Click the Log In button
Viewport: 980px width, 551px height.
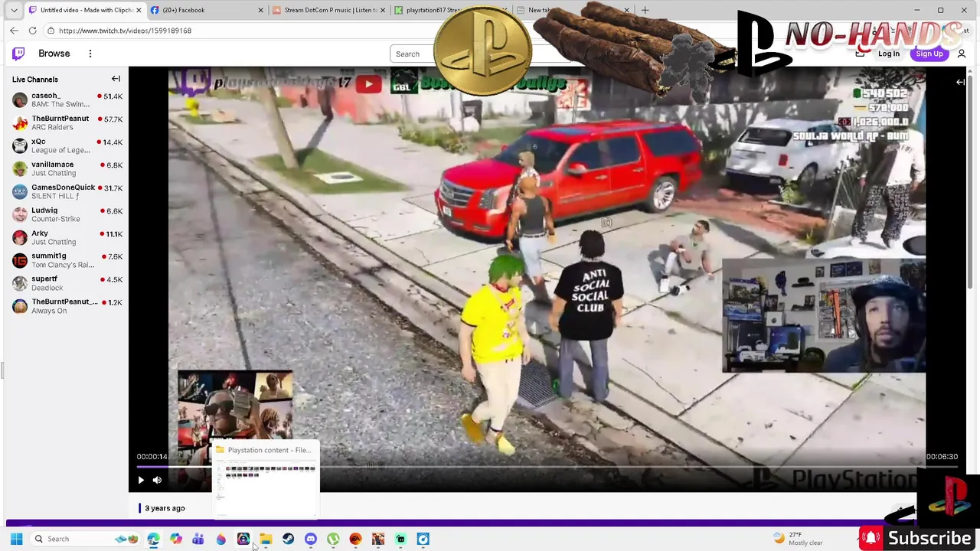point(889,54)
